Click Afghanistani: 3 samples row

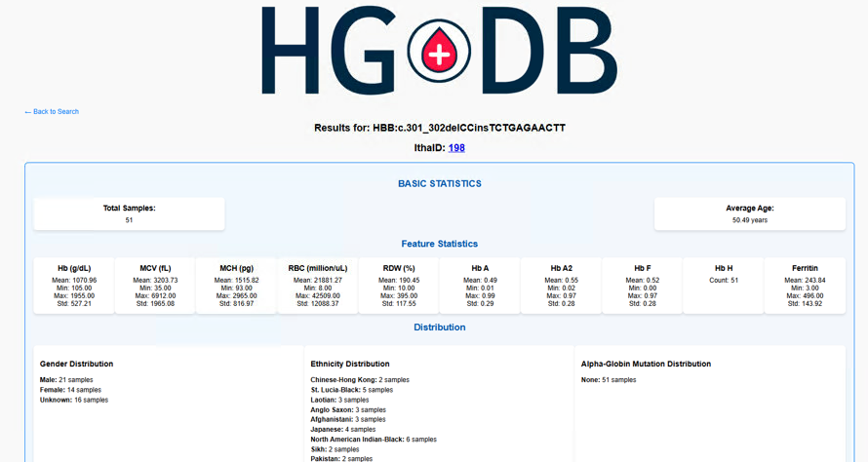click(x=348, y=419)
